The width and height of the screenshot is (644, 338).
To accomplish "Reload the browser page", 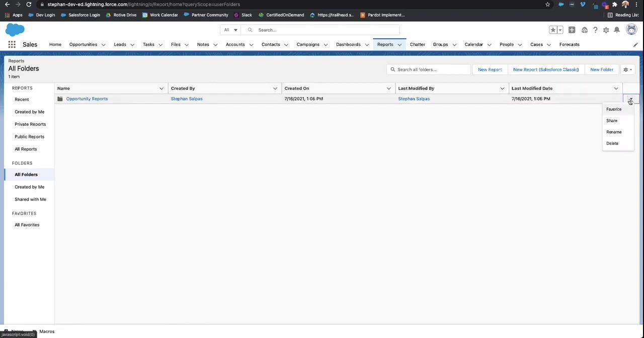I will 29,5.
